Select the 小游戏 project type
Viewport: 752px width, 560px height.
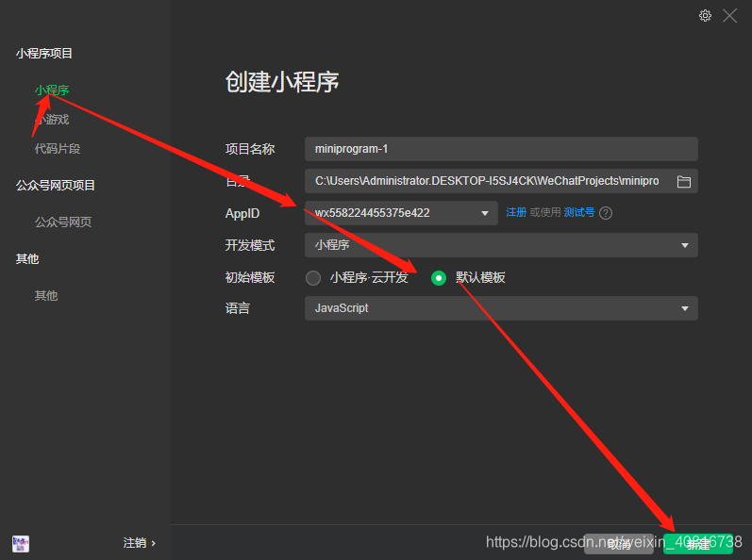pos(52,120)
